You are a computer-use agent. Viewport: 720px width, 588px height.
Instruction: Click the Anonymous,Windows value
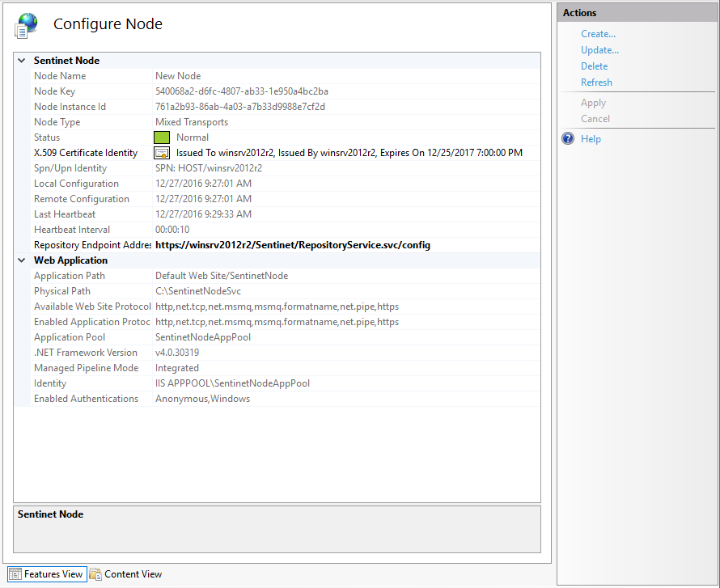(202, 399)
